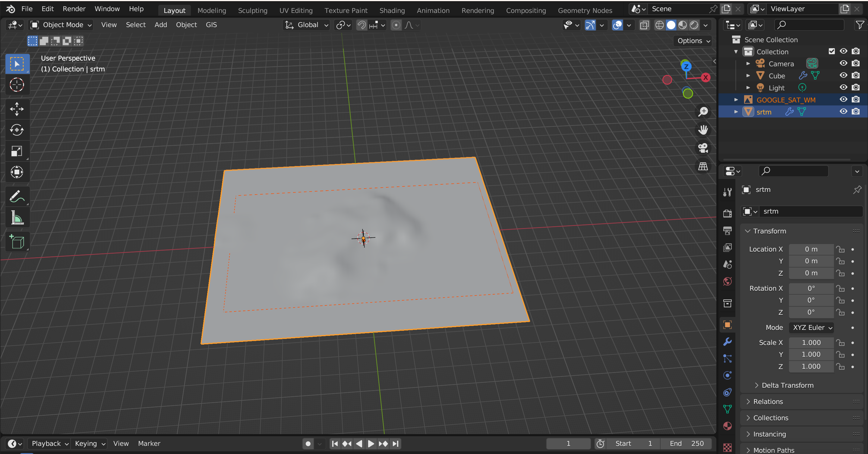Open the Global orientation dropdown
The width and height of the screenshot is (868, 454).
pyautogui.click(x=306, y=25)
